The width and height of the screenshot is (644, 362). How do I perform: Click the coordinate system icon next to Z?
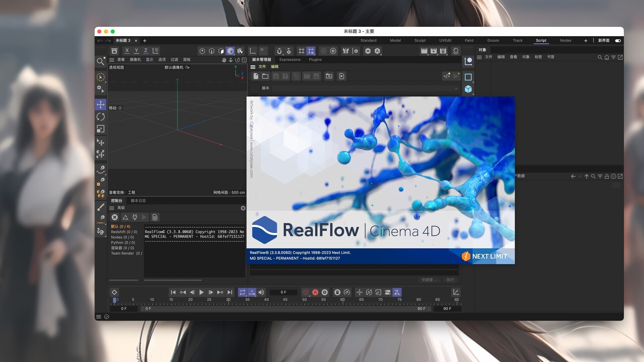(155, 51)
